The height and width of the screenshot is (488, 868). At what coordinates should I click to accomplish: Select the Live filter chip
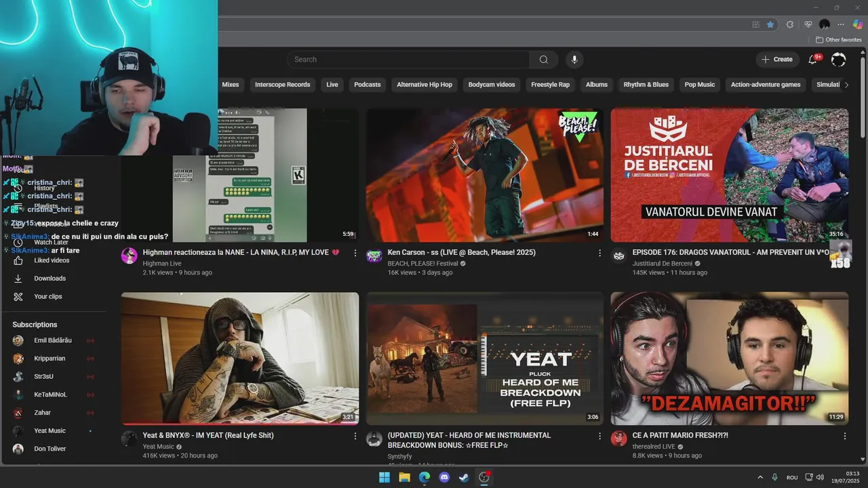pyautogui.click(x=332, y=85)
